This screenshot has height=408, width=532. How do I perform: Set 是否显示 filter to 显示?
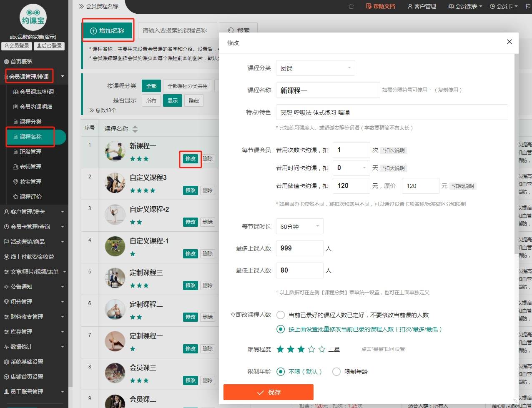[173, 100]
